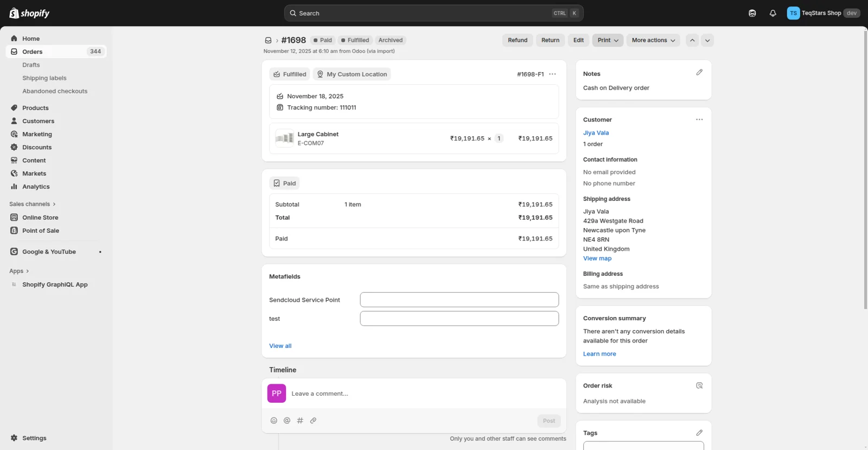Screen dimensions: 868x450
Task: Edit the Notes using pencil icon
Action: [x=699, y=72]
